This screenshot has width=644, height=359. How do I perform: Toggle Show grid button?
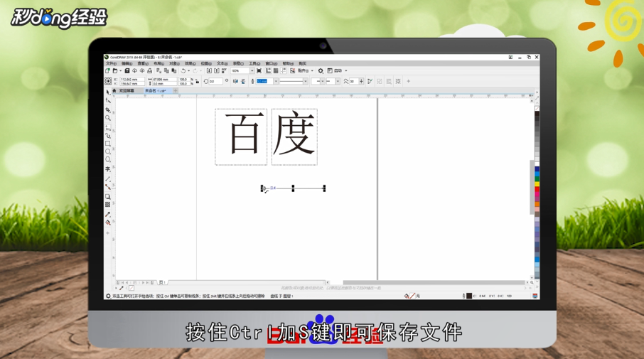pos(276,70)
